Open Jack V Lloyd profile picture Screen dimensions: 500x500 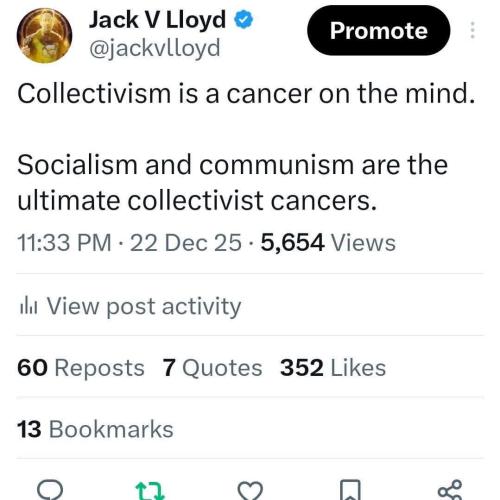pyautogui.click(x=44, y=35)
